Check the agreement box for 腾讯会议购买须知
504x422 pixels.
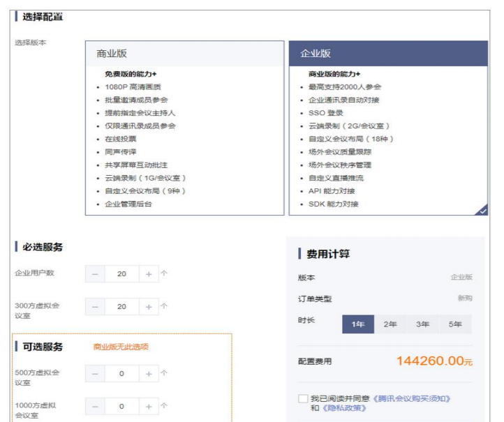pos(303,398)
